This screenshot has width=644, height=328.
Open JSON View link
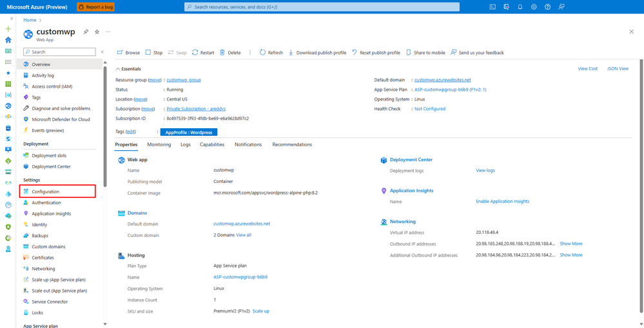pyautogui.click(x=618, y=68)
